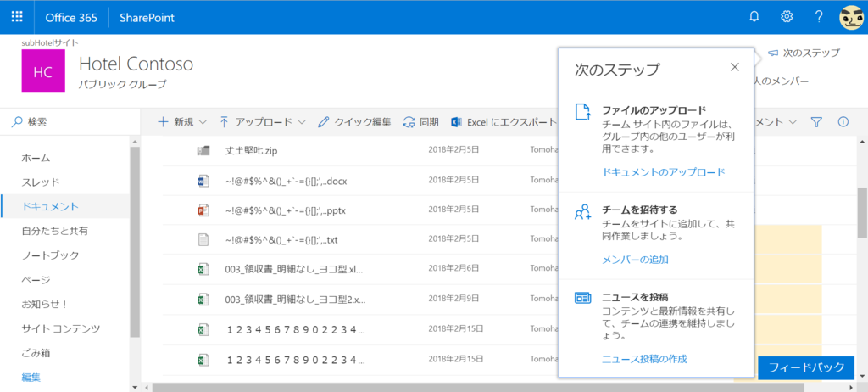Click the megaphone icon beside 次のステップ
This screenshot has height=392, width=868.
click(x=773, y=53)
